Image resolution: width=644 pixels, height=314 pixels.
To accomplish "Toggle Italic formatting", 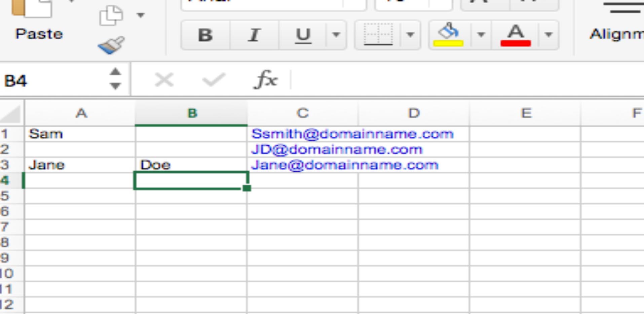I will tap(254, 35).
